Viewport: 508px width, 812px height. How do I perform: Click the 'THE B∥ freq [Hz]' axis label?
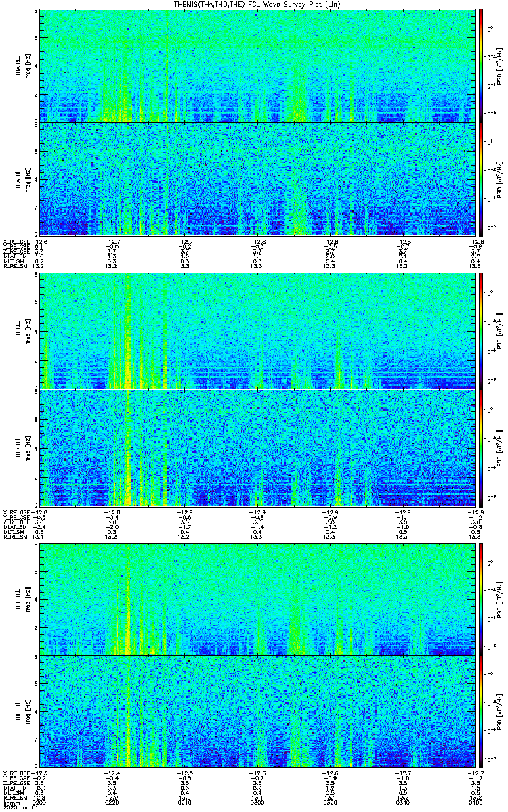(22, 712)
